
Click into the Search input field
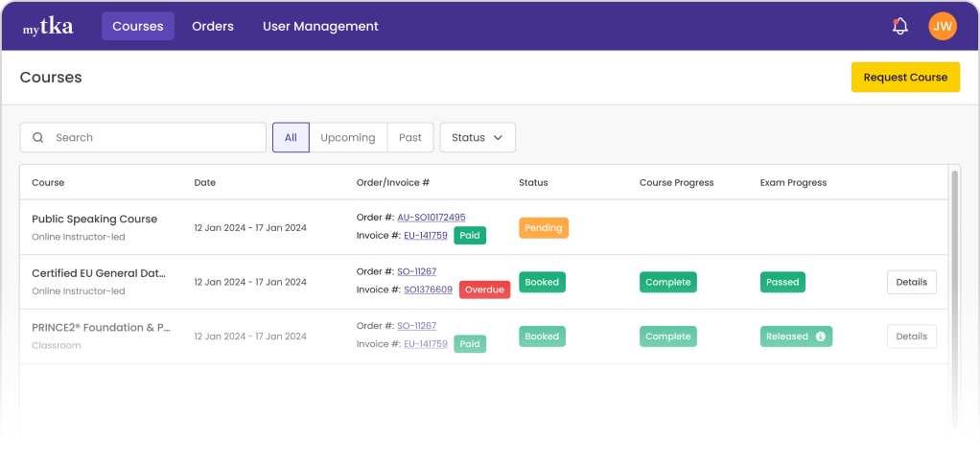pos(153,138)
